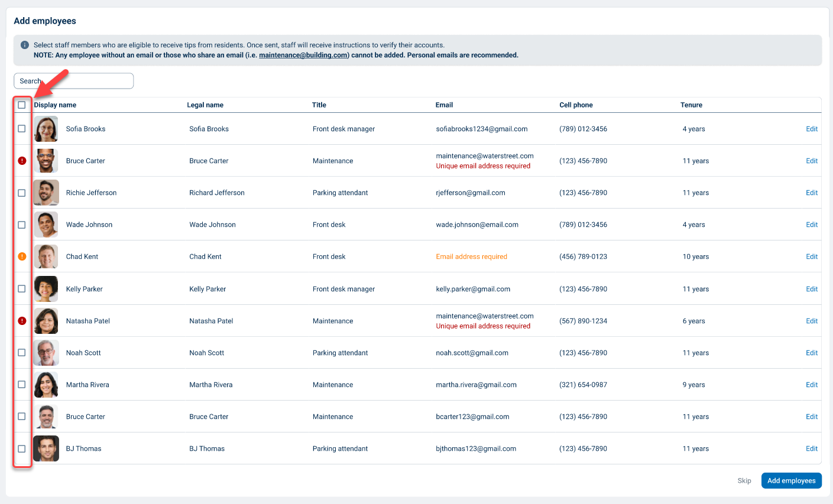Image resolution: width=833 pixels, height=504 pixels.
Task: Select Kelly Parker's profile picture
Action: point(46,289)
